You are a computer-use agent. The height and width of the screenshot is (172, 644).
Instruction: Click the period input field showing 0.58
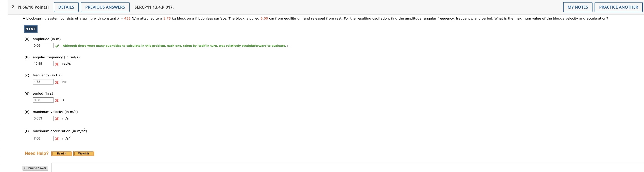(x=43, y=100)
